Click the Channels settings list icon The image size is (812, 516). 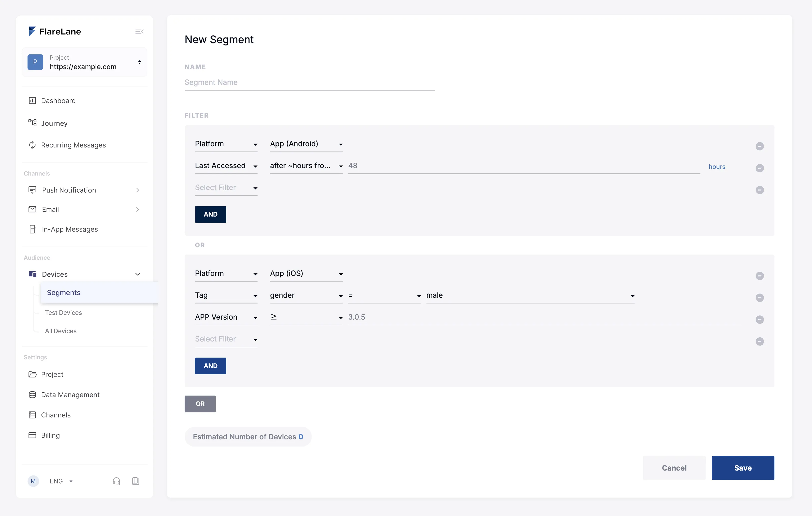(x=32, y=415)
